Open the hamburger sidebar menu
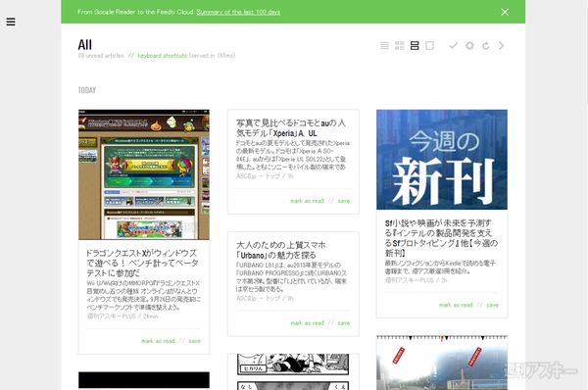This screenshot has height=390, width=588. coord(11,22)
